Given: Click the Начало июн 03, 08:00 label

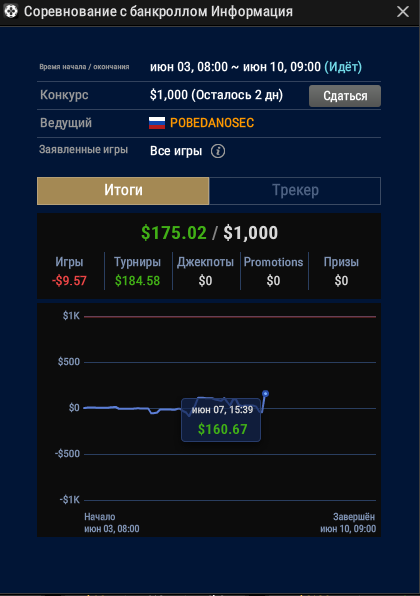Looking at the screenshot, I should (112, 523).
